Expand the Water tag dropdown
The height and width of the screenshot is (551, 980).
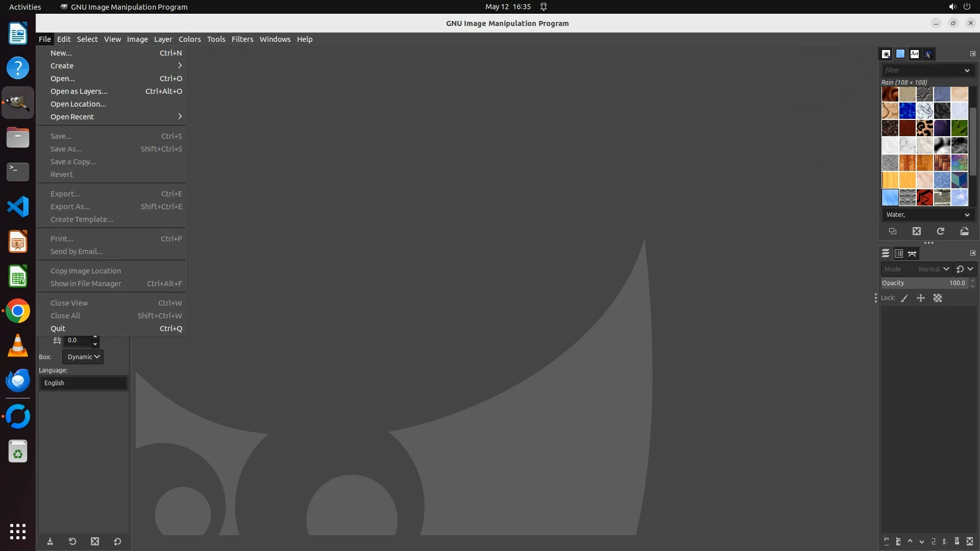(967, 215)
